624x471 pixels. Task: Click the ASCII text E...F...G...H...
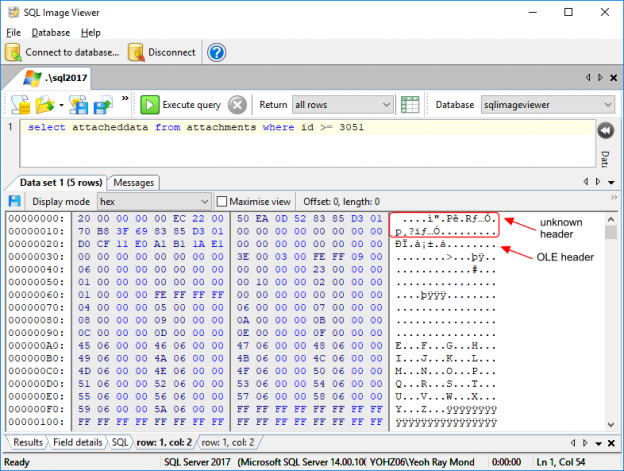(x=445, y=346)
